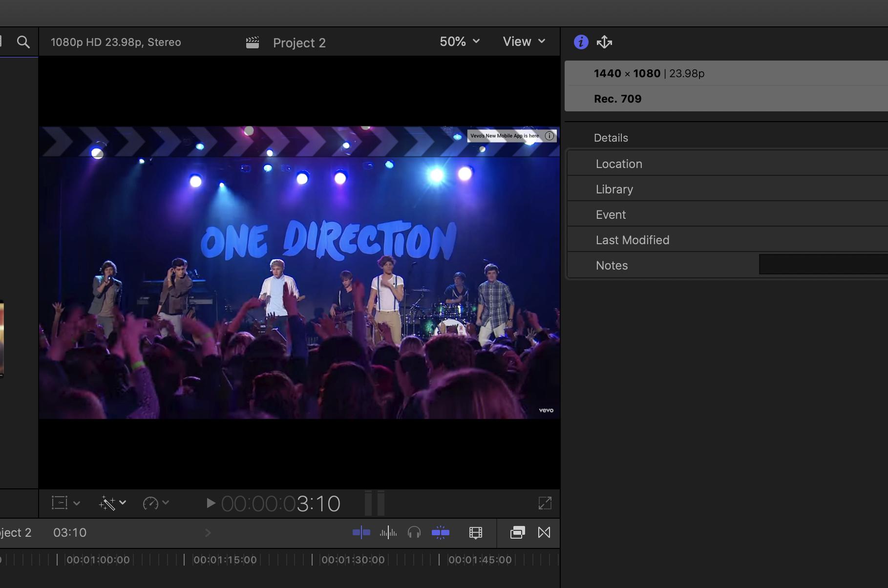Toggle video and audio skimming
The width and height of the screenshot is (888, 588).
tap(361, 533)
